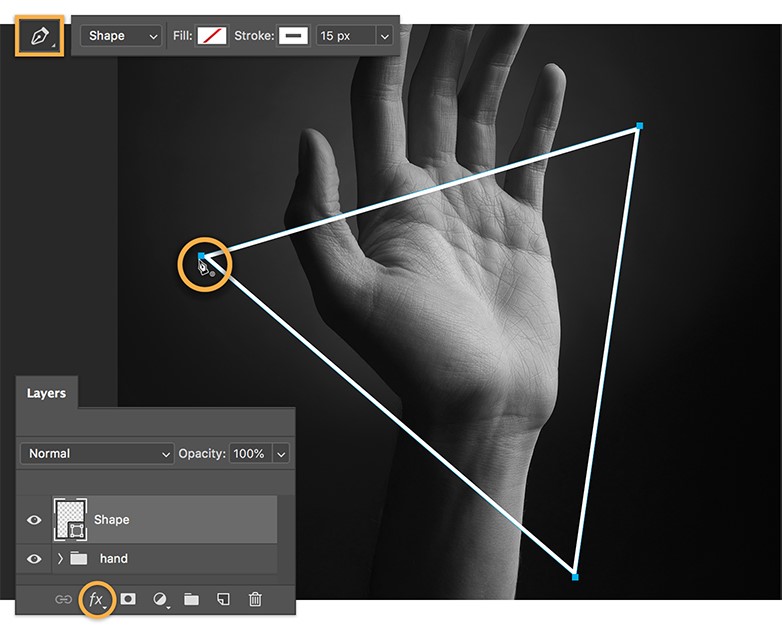Screen dimensions: 782x627
Task: Delete layer with the trash icon
Action: [x=255, y=599]
